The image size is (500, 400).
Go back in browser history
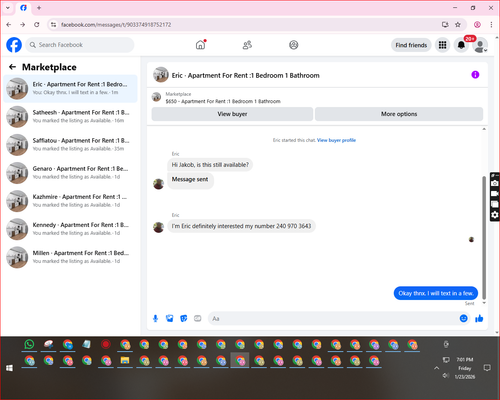click(x=9, y=25)
